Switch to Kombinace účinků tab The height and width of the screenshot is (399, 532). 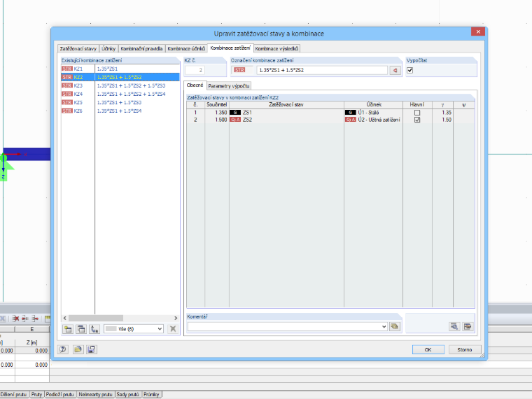coord(186,48)
